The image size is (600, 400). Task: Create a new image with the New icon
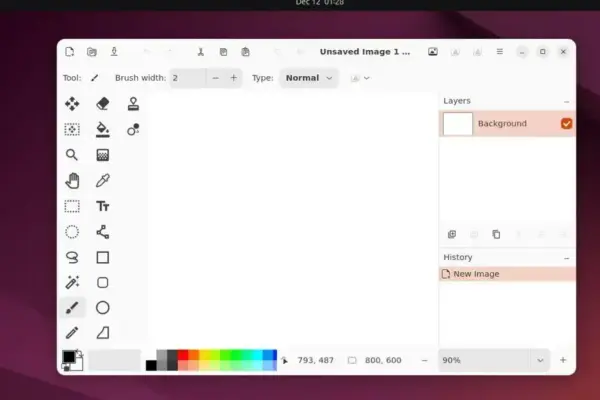69,52
